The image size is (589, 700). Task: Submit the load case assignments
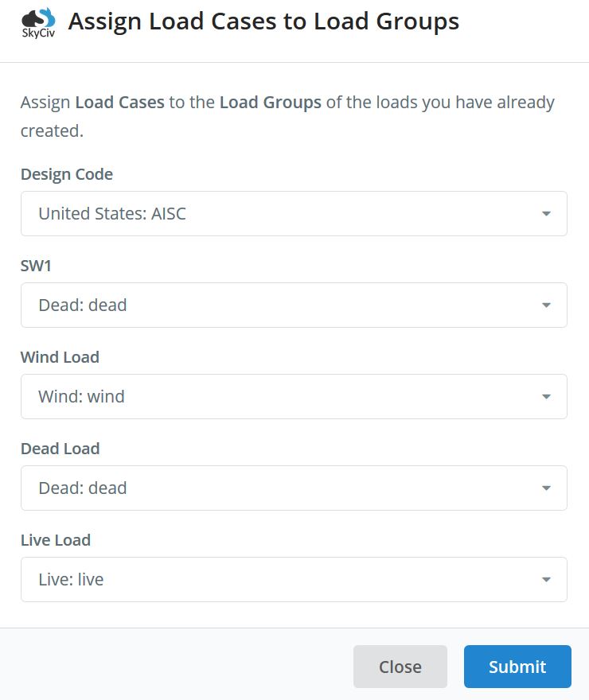pos(517,667)
